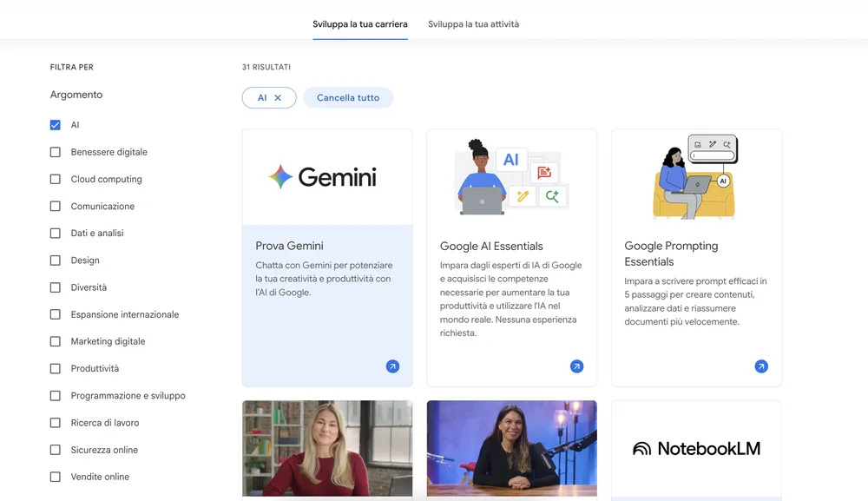Check the Ricerca di lavoro checkbox
The width and height of the screenshot is (868, 501).
coord(56,423)
